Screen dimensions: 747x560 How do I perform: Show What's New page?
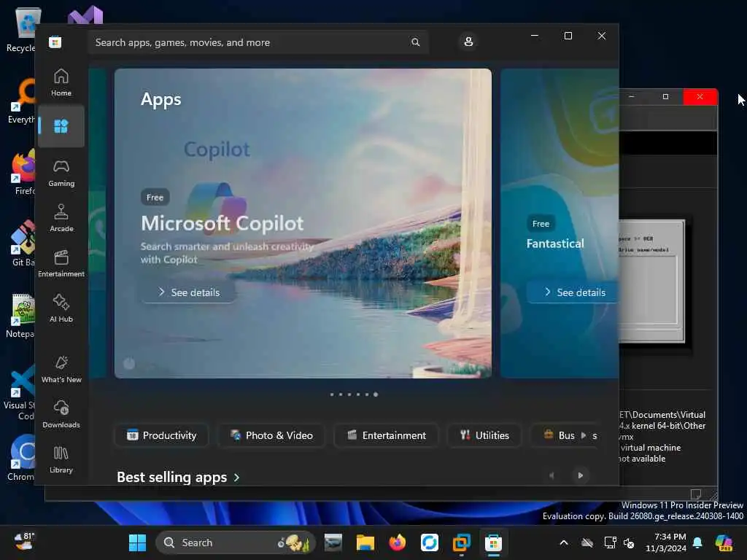coord(61,369)
